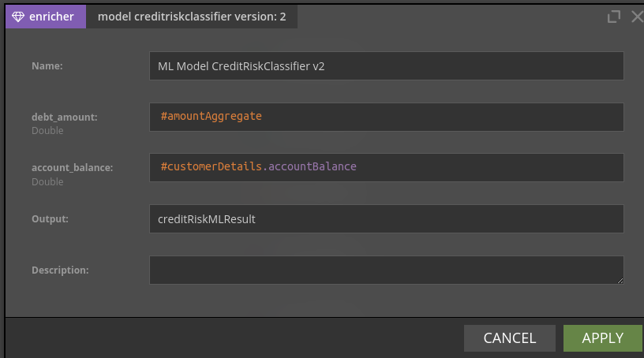
Task: Close the enricher dialog with X icon
Action: click(638, 17)
